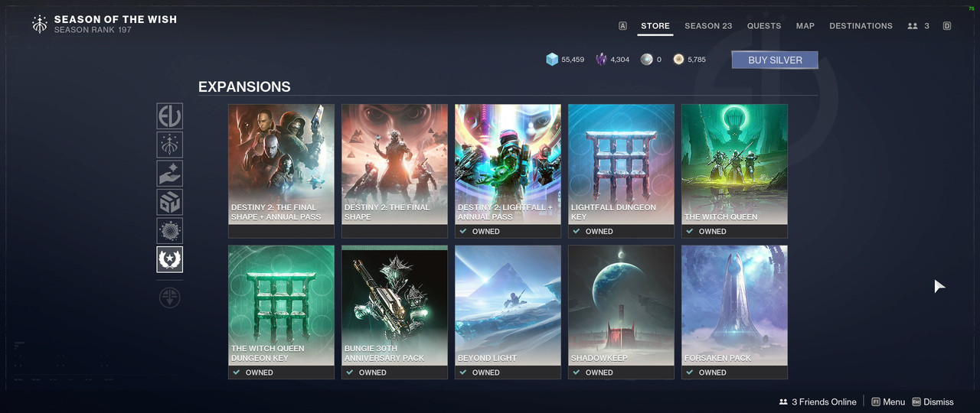Click the Owned label under Forsaken Pack
This screenshot has height=413, width=980.
[x=712, y=372]
